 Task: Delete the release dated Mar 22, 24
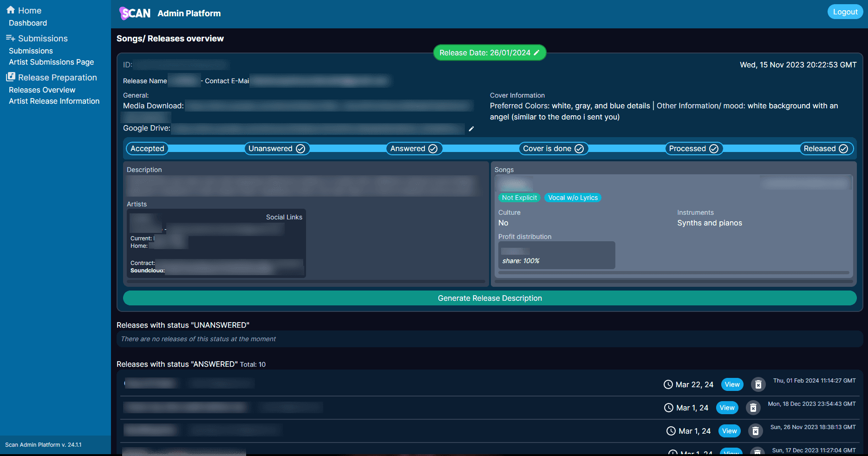pos(758,384)
